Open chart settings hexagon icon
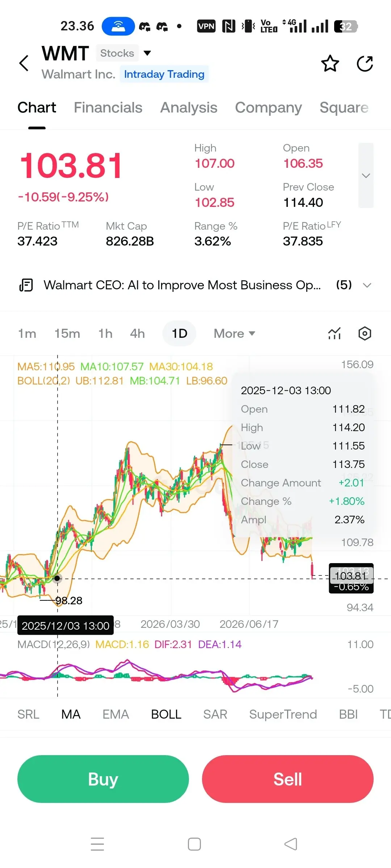The width and height of the screenshot is (391, 868). 365,333
